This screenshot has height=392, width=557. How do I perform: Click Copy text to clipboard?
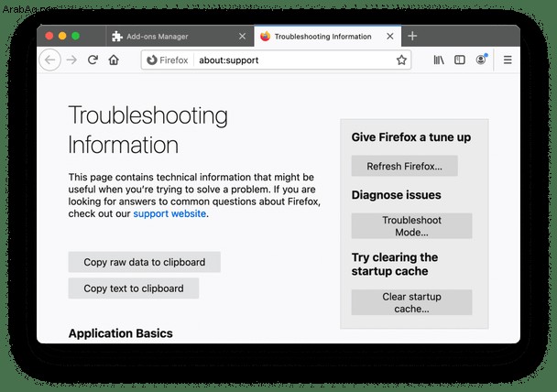134,289
